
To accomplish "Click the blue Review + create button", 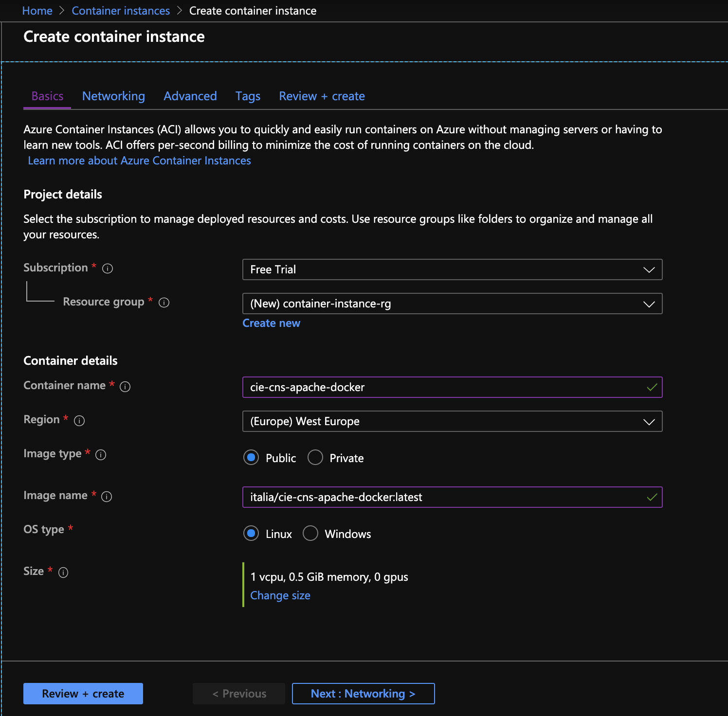I will pyautogui.click(x=83, y=694).
